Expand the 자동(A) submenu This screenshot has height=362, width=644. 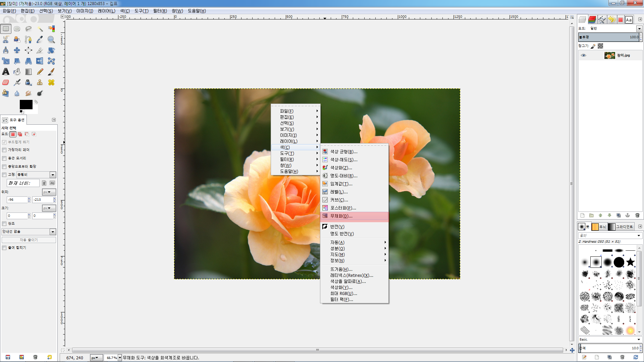[355, 242]
